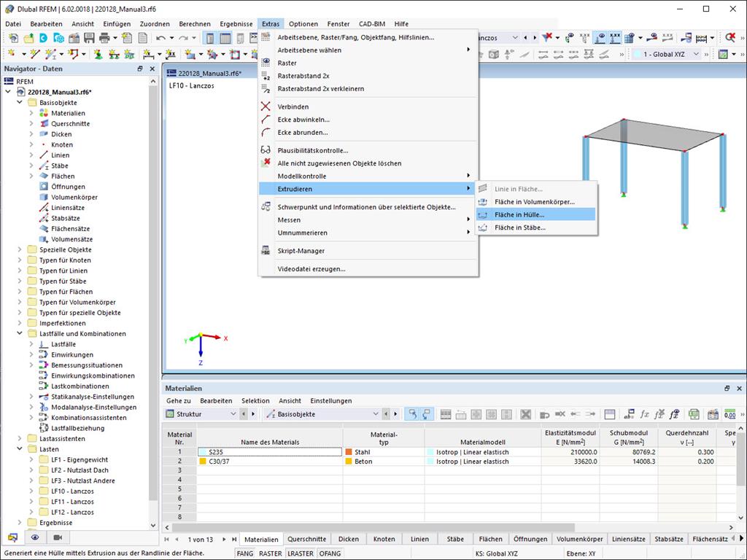Image resolution: width=747 pixels, height=560 pixels.
Task: Click the Alle nicht zugewiesenen Objekte löschen icon
Action: click(x=266, y=163)
